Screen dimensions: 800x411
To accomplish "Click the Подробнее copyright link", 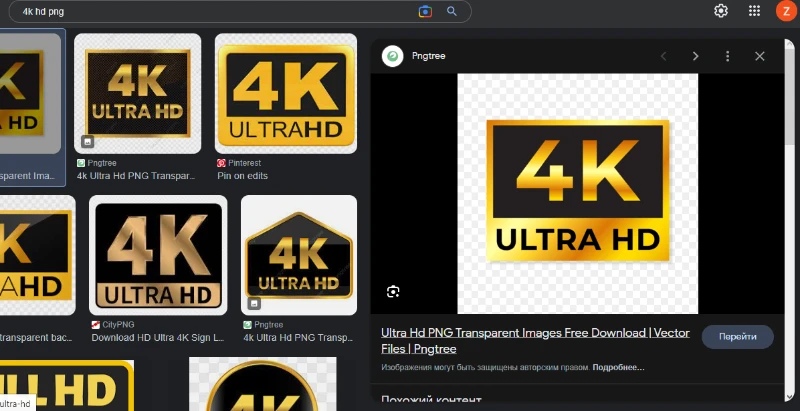I will [618, 367].
